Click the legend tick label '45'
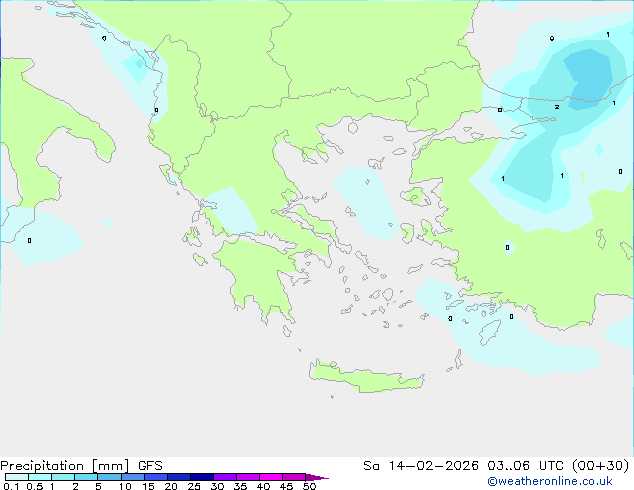The image size is (634, 490). click(286, 486)
